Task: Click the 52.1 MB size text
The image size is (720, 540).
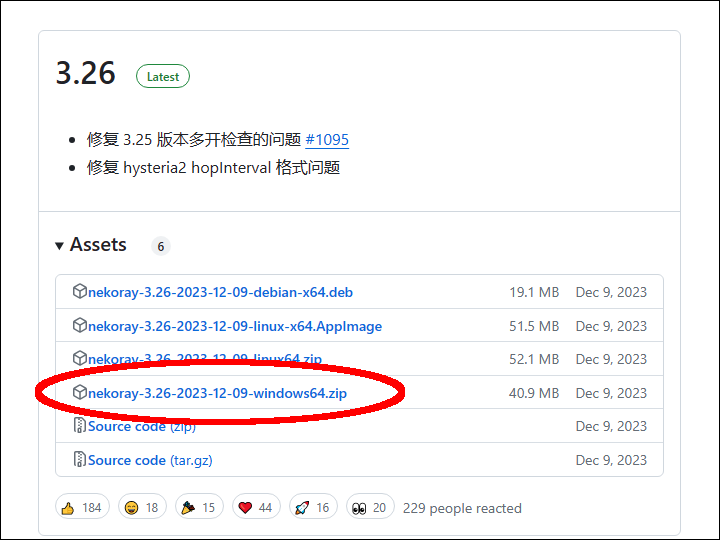Action: coord(534,359)
